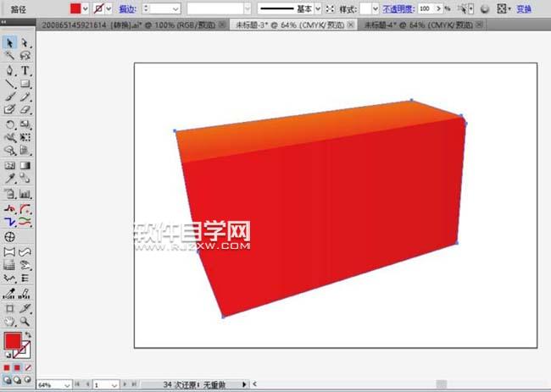The height and width of the screenshot is (392, 551).
Task: Select the Paintbrush tool
Action: [x=9, y=97]
